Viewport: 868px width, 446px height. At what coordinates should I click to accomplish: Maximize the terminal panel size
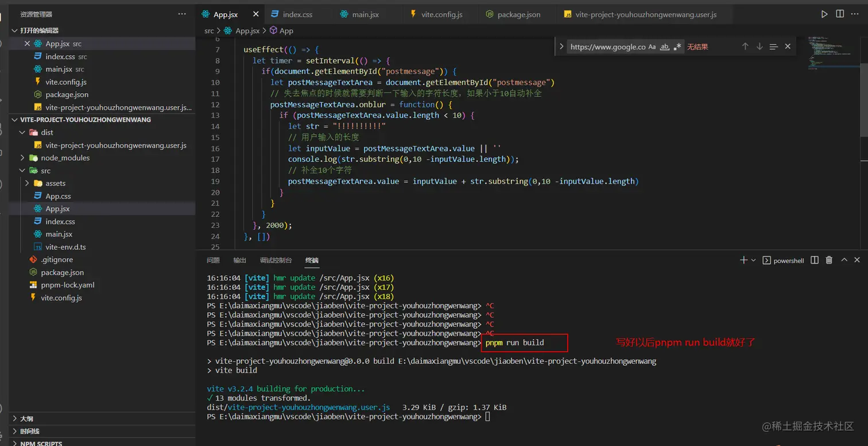tap(844, 260)
